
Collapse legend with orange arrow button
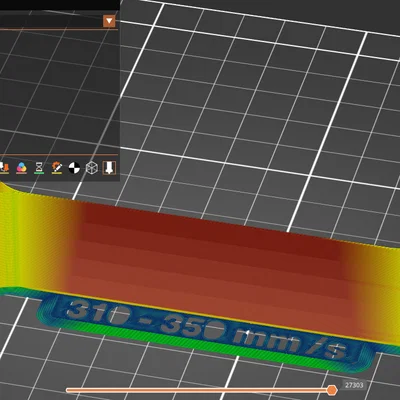click(109, 21)
